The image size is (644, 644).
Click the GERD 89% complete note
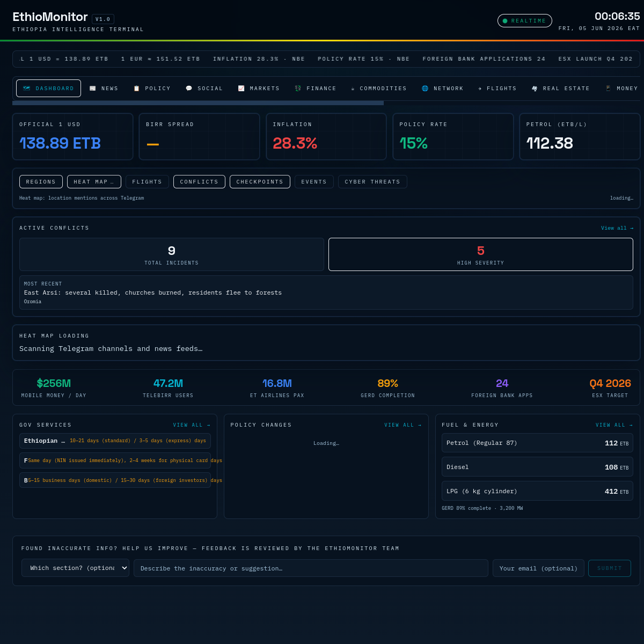point(482,508)
